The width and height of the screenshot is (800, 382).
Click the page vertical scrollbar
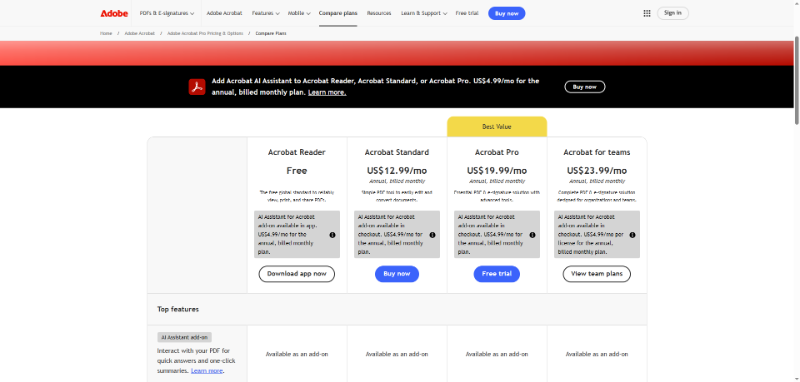[796, 80]
